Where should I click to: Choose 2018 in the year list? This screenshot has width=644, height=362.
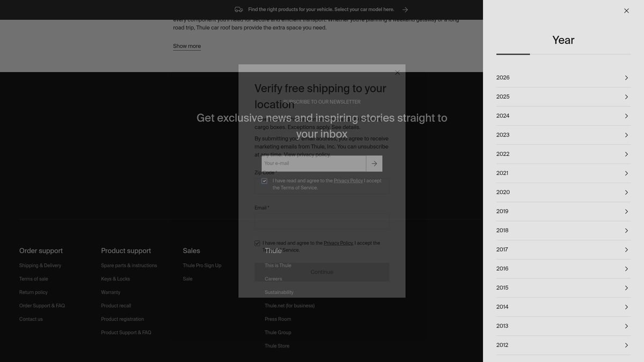(502, 231)
